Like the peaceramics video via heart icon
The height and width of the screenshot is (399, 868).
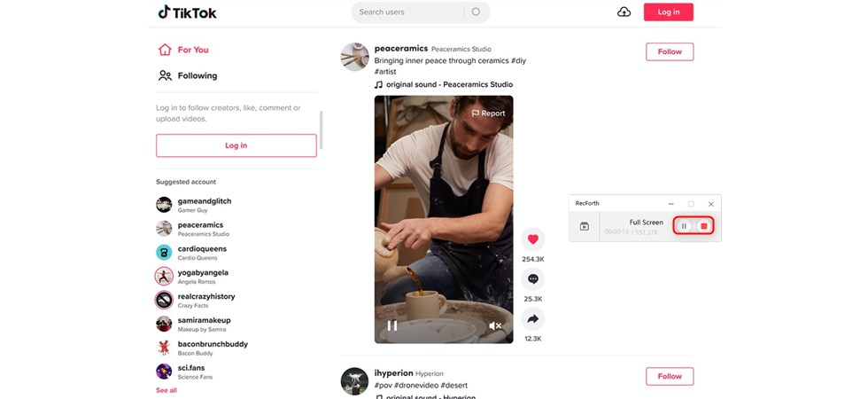point(533,239)
